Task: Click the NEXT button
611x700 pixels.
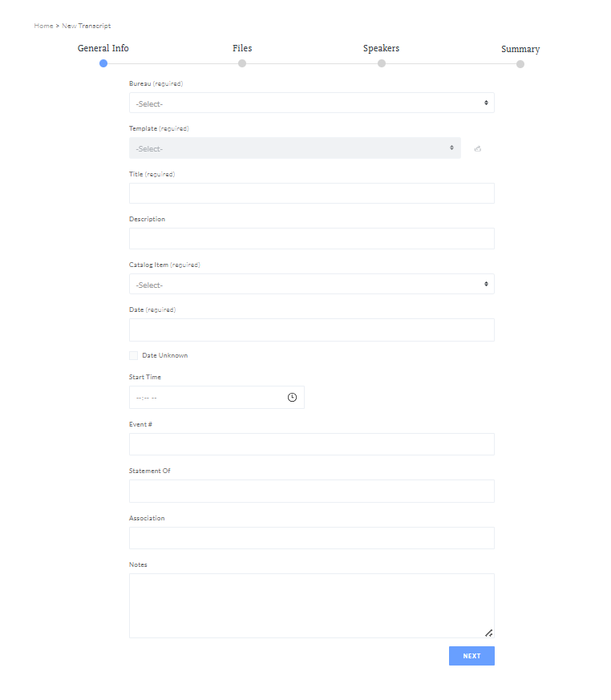Action: coord(471,656)
